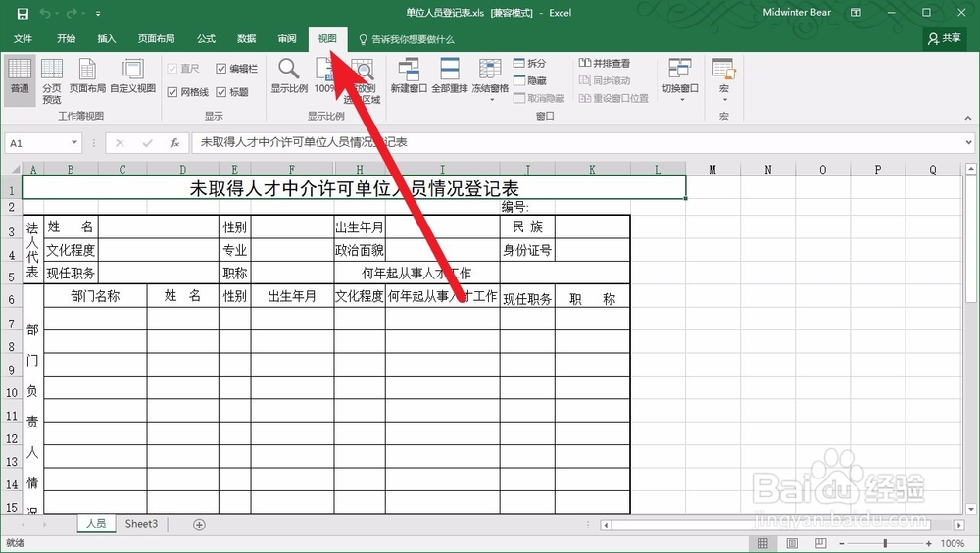980x553 pixels.
Task: Click Normal view icon in status bar
Action: tap(762, 543)
